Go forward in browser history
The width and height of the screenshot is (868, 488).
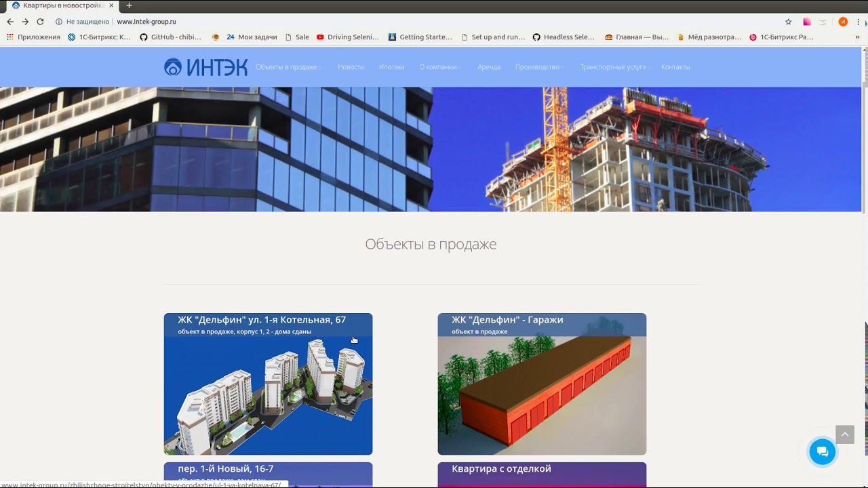[x=25, y=22]
